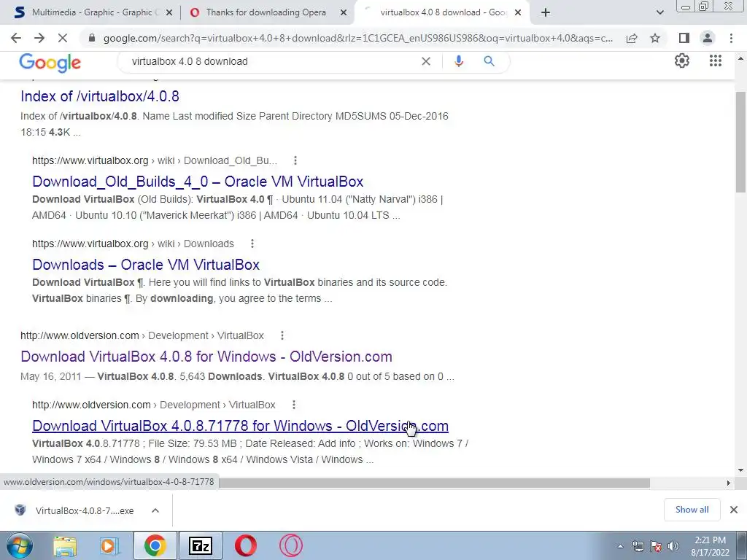Close the downloads bar
The width and height of the screenshot is (747, 560).
pos(734,510)
